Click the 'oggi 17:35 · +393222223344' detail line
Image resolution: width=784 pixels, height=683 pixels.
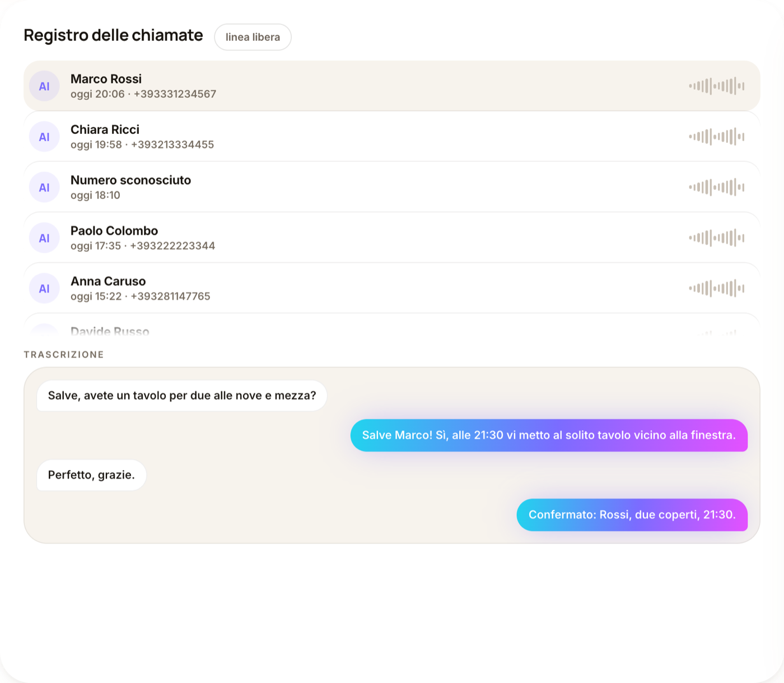[x=143, y=246]
